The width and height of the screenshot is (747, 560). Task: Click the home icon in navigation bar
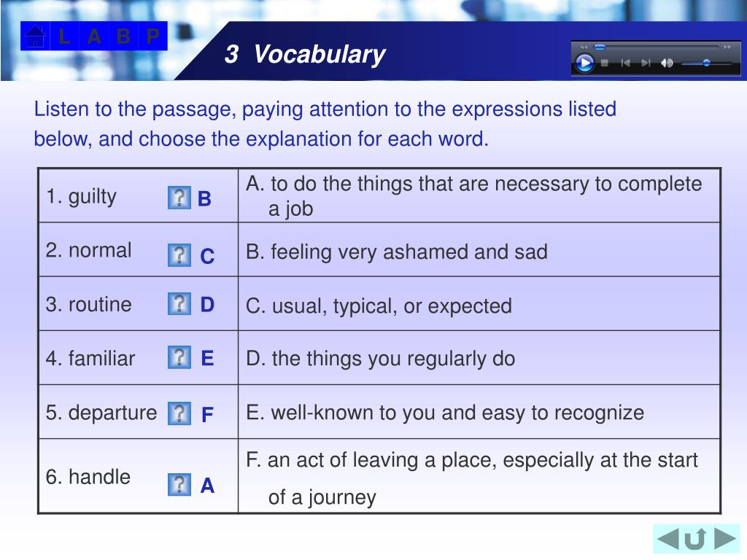[x=35, y=36]
